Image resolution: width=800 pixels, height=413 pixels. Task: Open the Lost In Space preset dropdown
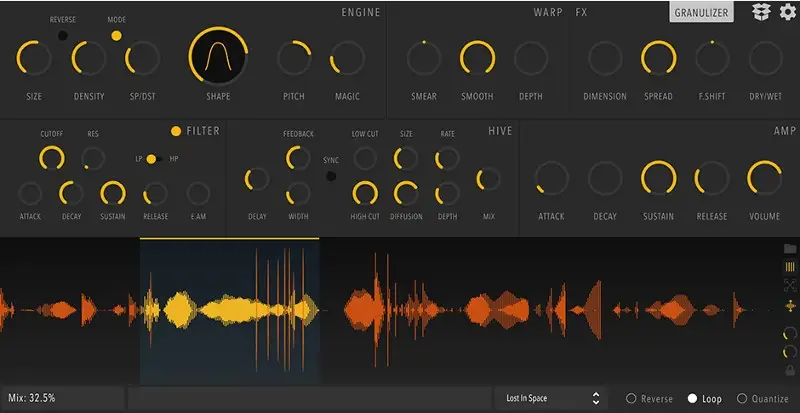click(553, 398)
